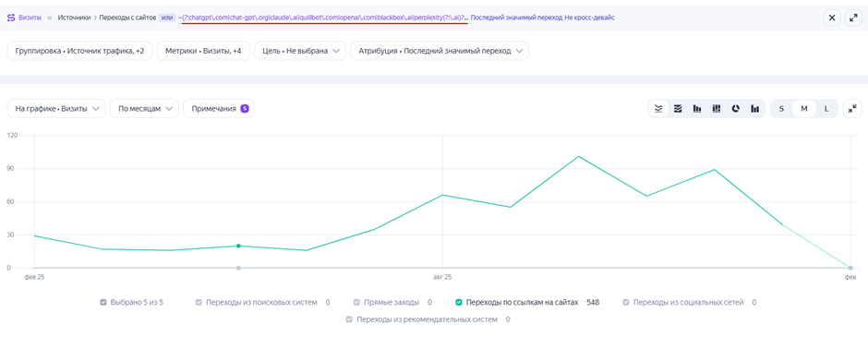Click the 548 visits value in legend
This screenshot has height=337, width=868.
[593, 302]
